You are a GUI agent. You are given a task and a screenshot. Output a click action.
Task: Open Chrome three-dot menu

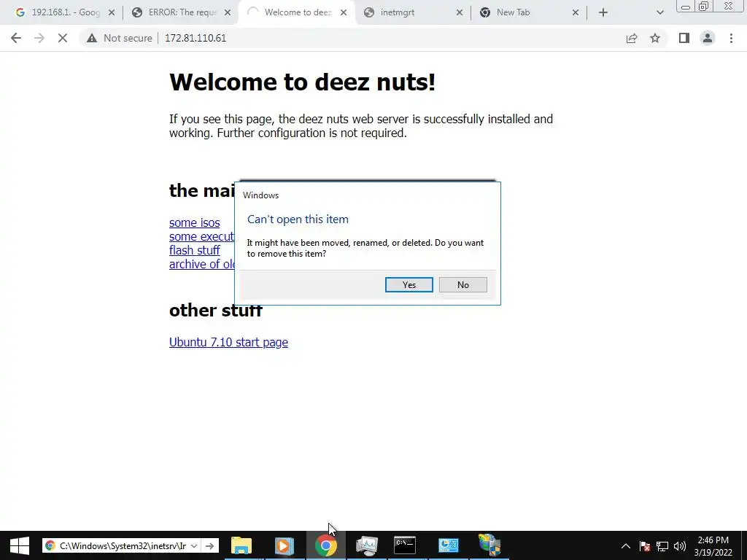(731, 38)
